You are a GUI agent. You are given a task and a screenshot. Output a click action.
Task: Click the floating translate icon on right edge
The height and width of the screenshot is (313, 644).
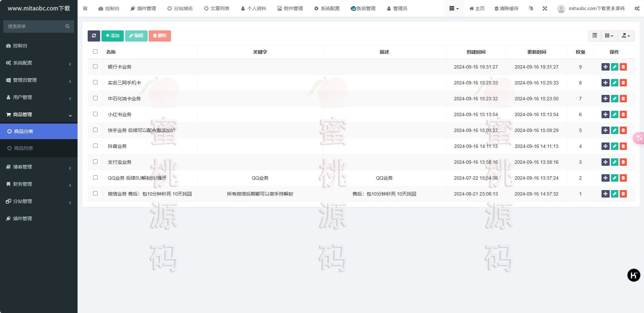639,138
